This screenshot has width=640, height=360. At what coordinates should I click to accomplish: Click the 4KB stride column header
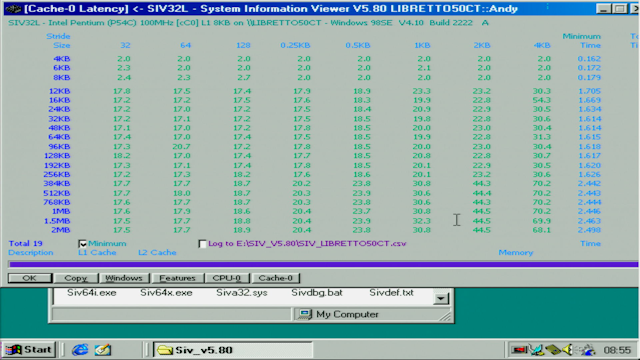click(x=542, y=45)
